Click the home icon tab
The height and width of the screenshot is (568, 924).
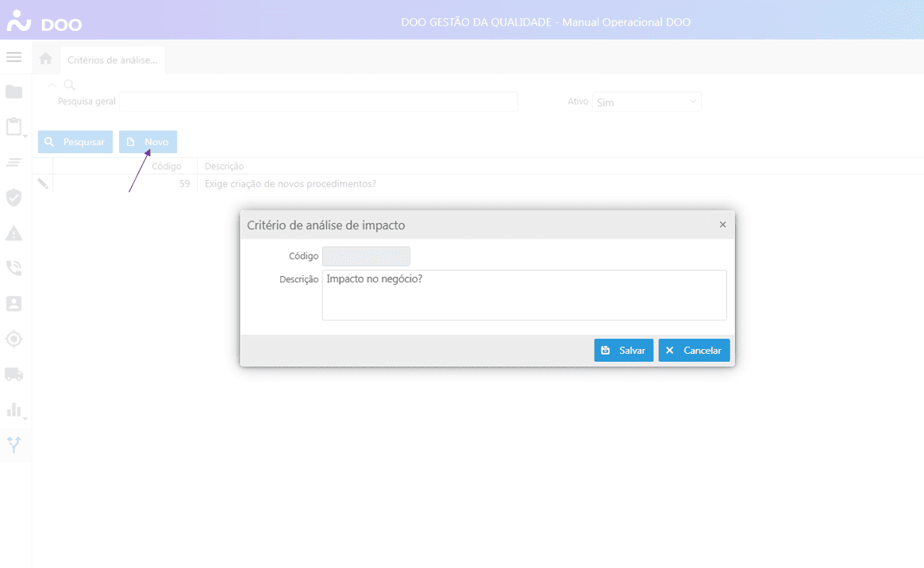46,59
